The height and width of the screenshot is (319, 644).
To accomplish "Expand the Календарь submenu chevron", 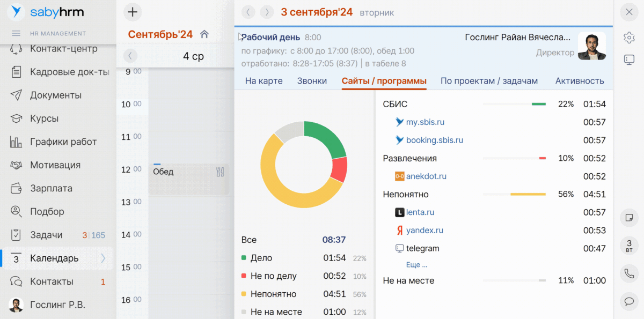I will tap(104, 258).
